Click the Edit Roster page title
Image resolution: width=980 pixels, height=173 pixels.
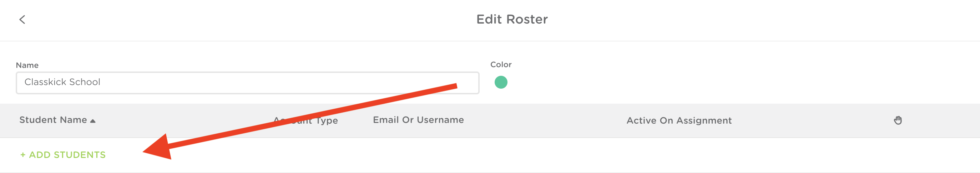[512, 19]
